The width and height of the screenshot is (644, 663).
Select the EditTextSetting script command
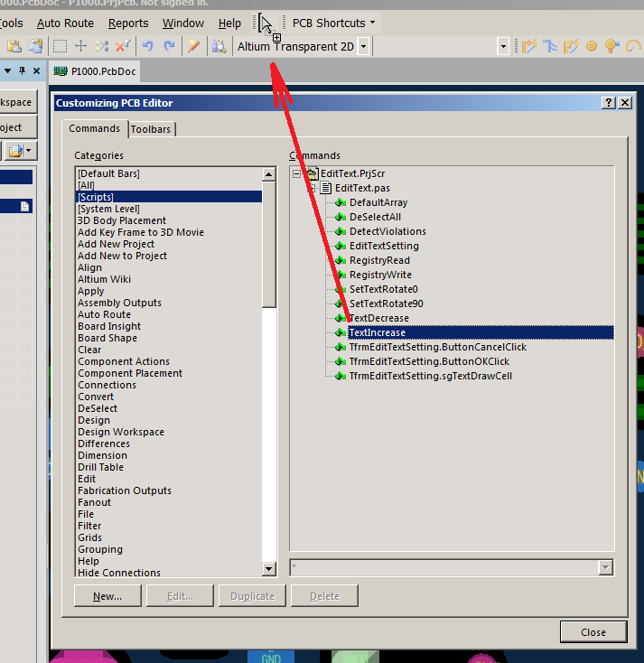point(384,246)
